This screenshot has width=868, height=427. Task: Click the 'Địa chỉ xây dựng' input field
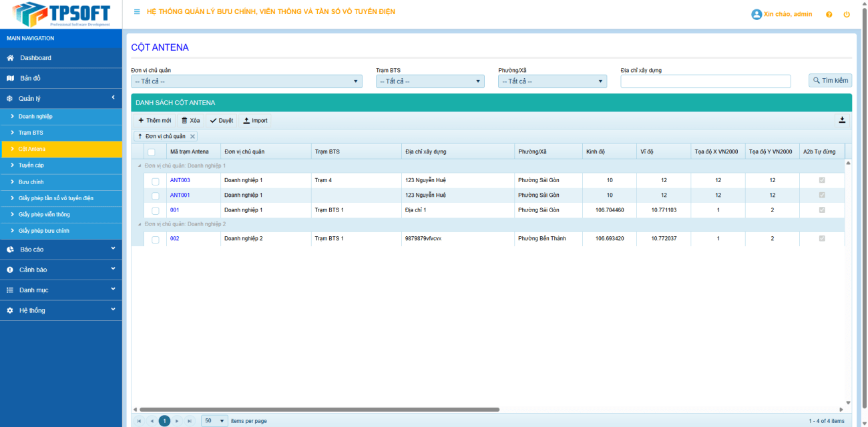click(705, 81)
